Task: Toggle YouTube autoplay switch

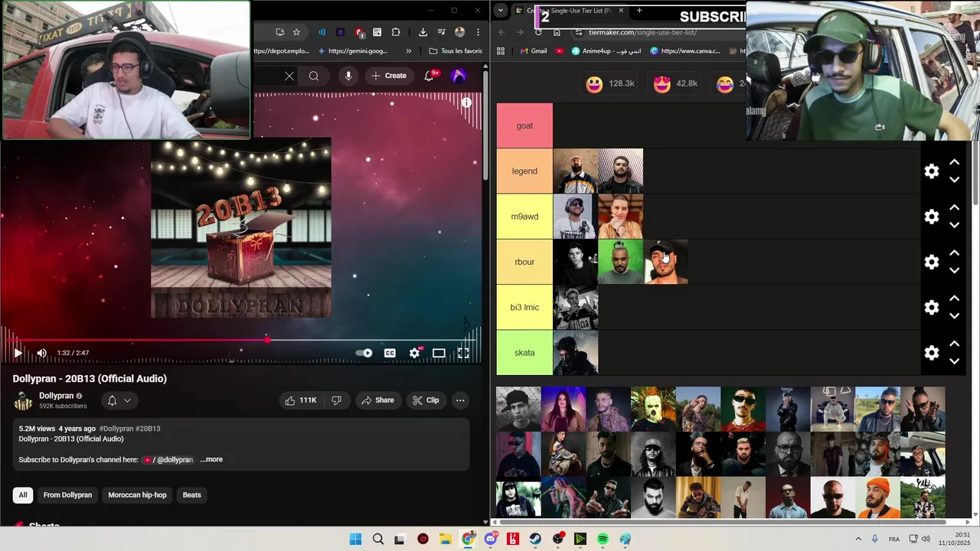Action: coord(364,353)
